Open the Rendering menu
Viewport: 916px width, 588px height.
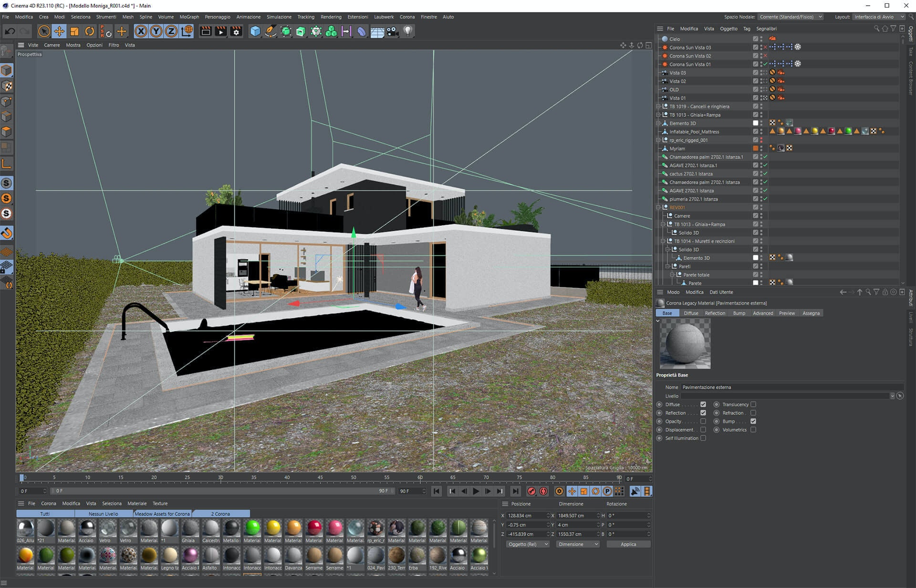[331, 17]
